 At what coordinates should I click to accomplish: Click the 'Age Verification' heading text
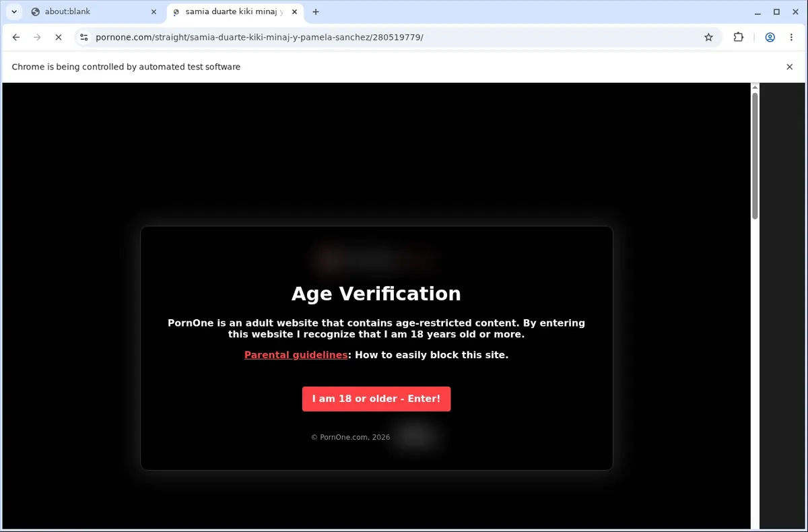376,294
